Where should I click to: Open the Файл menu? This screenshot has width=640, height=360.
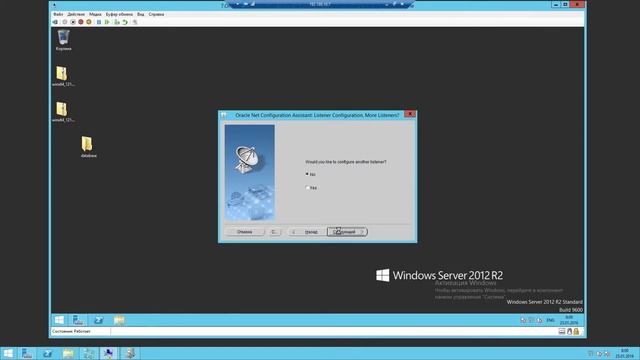tap(58, 14)
